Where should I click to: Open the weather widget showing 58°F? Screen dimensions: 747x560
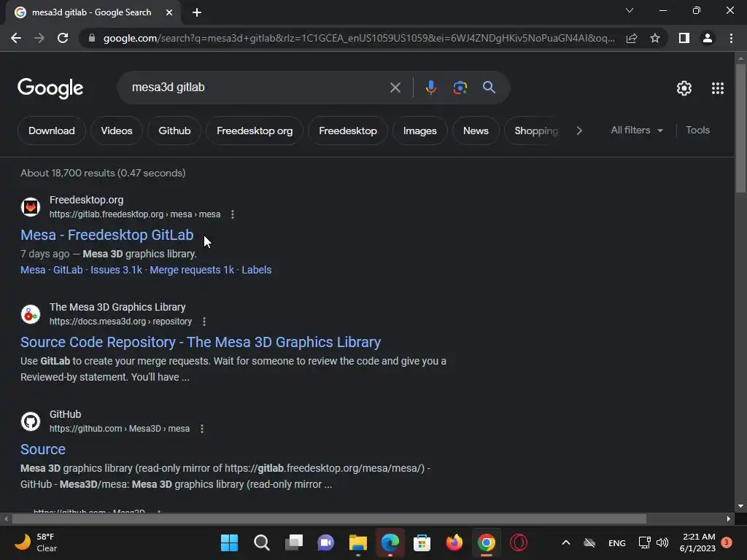pos(36,542)
